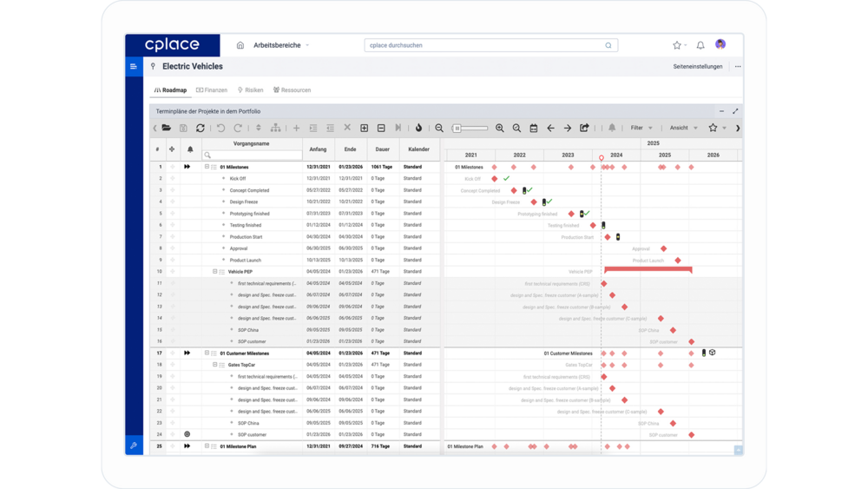The image size is (868, 489).
Task: Go to home via the house icon
Action: [x=240, y=45]
